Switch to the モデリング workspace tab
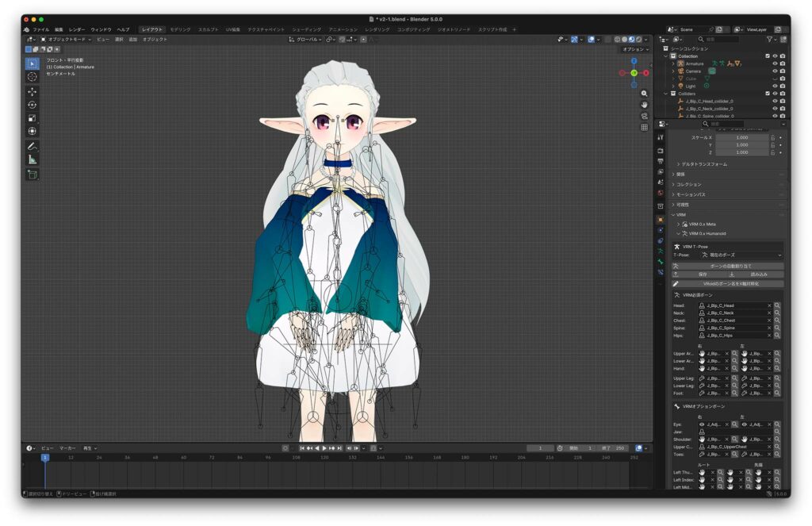The width and height of the screenshot is (812, 526). 180,29
